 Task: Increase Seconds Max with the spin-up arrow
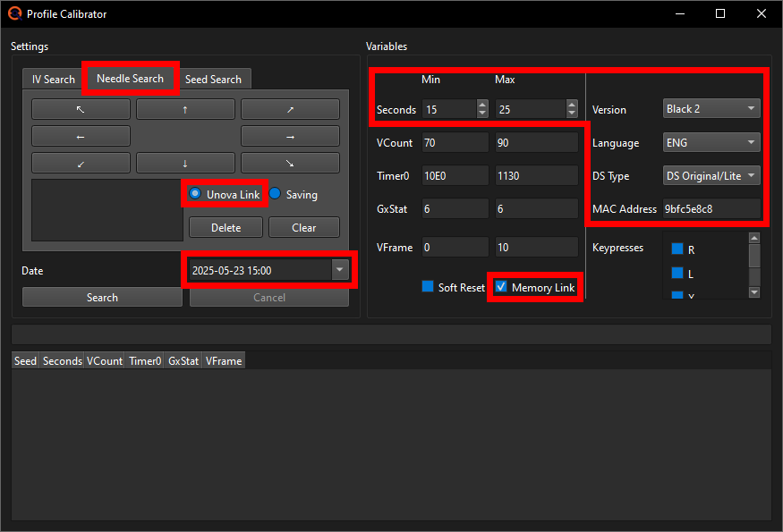571,104
